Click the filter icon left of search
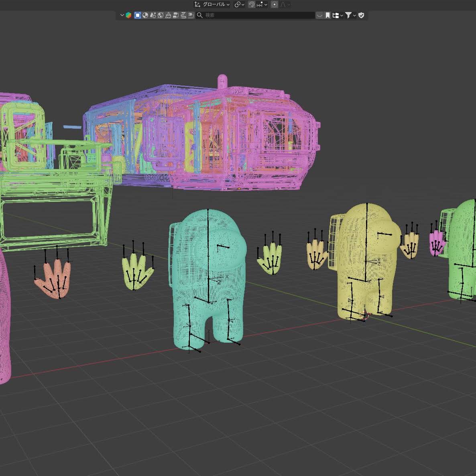Image resolution: width=476 pixels, height=476 pixels. point(191,15)
